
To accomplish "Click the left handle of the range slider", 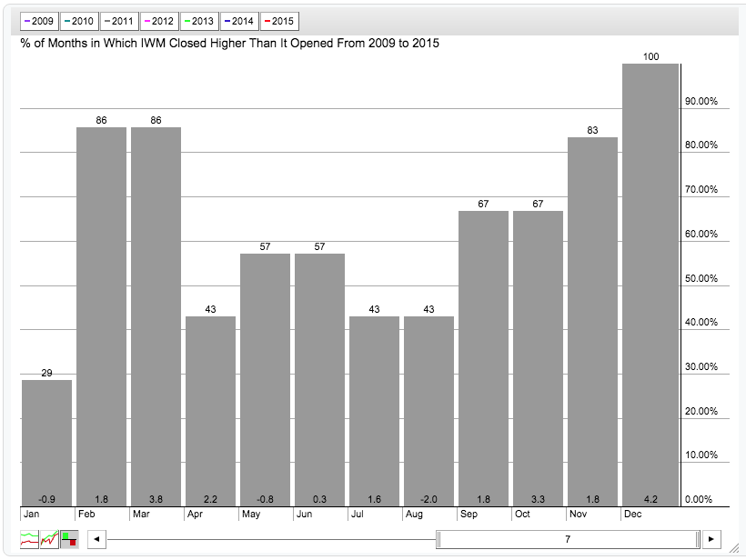I will click(439, 540).
